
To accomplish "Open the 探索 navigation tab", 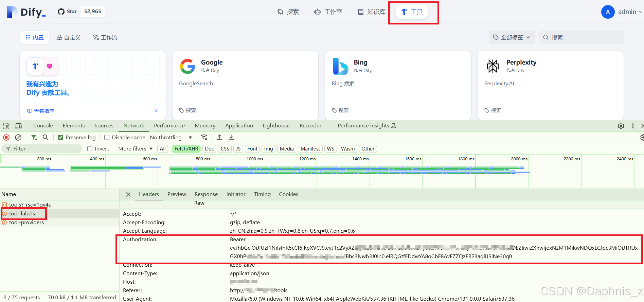I will pyautogui.click(x=288, y=12).
